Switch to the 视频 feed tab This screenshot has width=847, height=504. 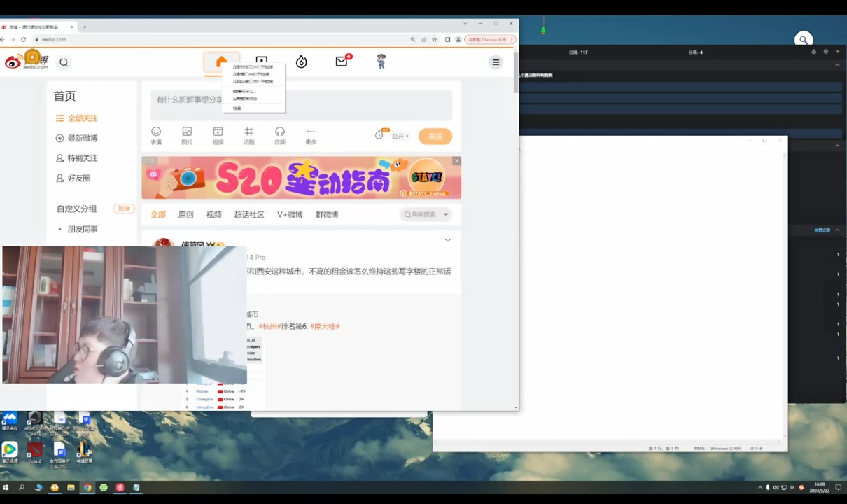point(214,214)
